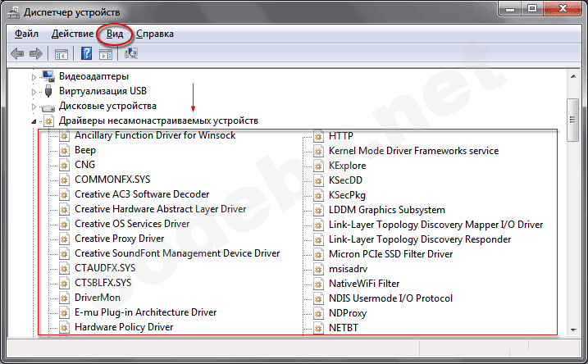The height and width of the screenshot is (364, 588).
Task: Click the gear icon next to Beep
Action: point(64,150)
